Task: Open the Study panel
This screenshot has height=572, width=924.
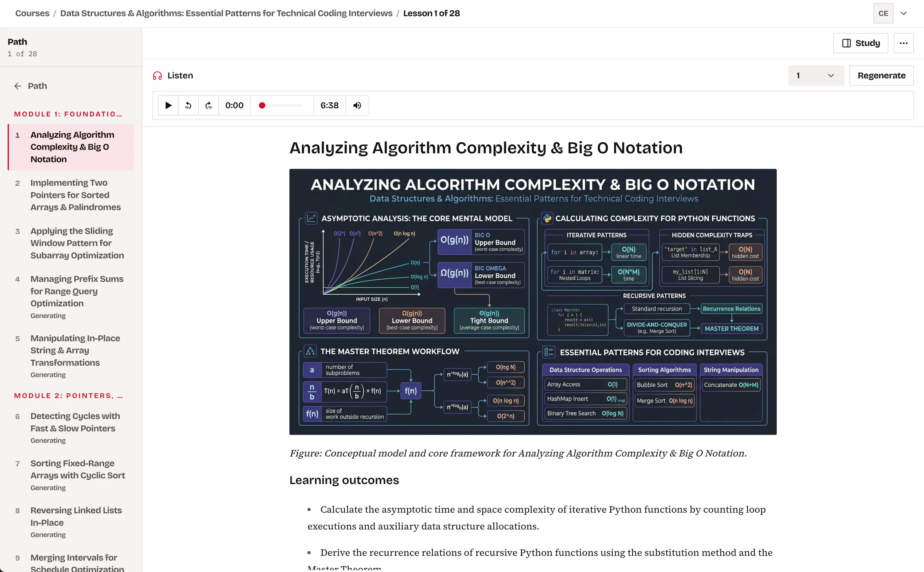Action: tap(861, 43)
